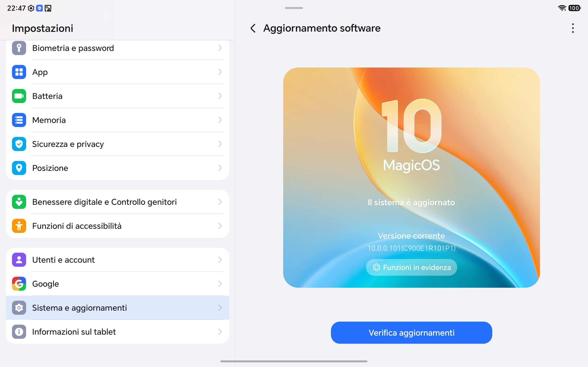Expand the Posizione row chevron

click(x=220, y=168)
